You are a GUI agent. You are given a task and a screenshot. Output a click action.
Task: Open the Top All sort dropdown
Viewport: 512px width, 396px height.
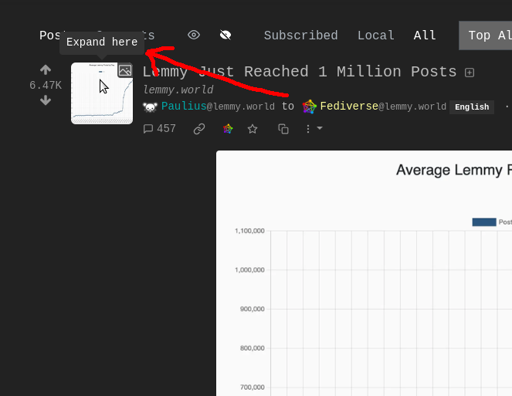(x=486, y=36)
